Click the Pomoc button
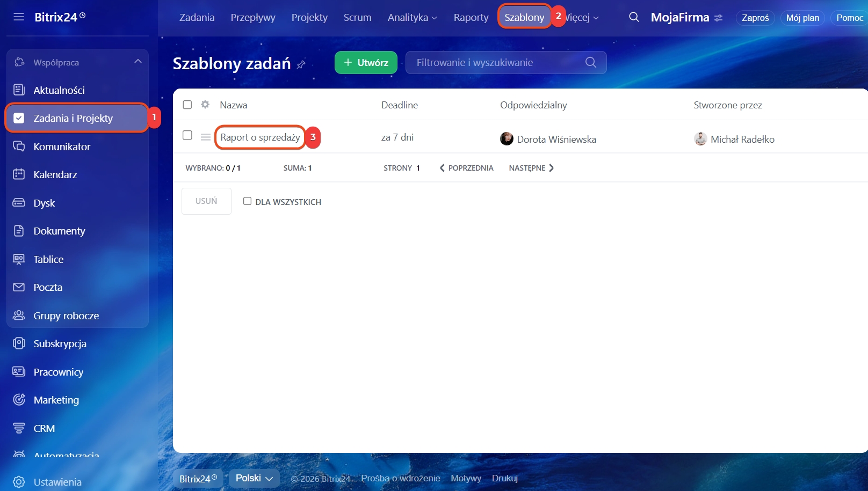868x491 pixels. pos(850,18)
